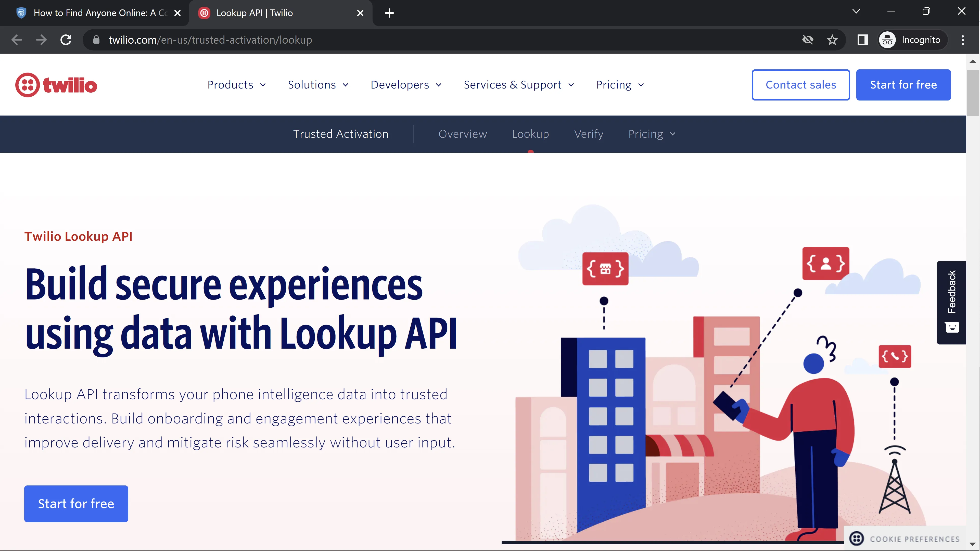Expand Pricing dropdown in Trusted Activation bar

click(652, 134)
